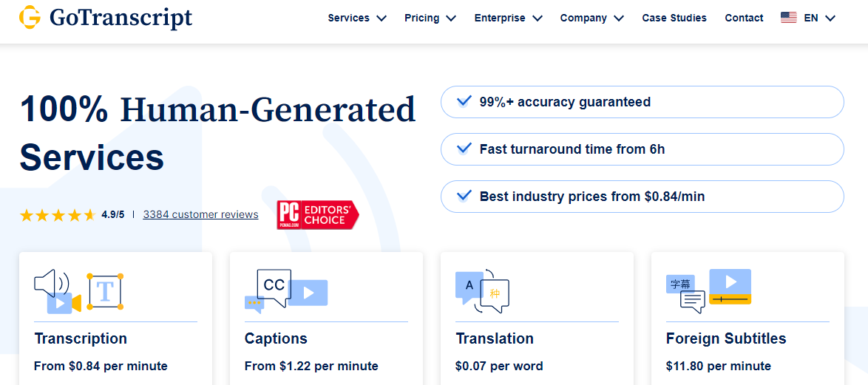Click the GoTranscript logo icon
Screen dimensions: 868x385
(30, 17)
